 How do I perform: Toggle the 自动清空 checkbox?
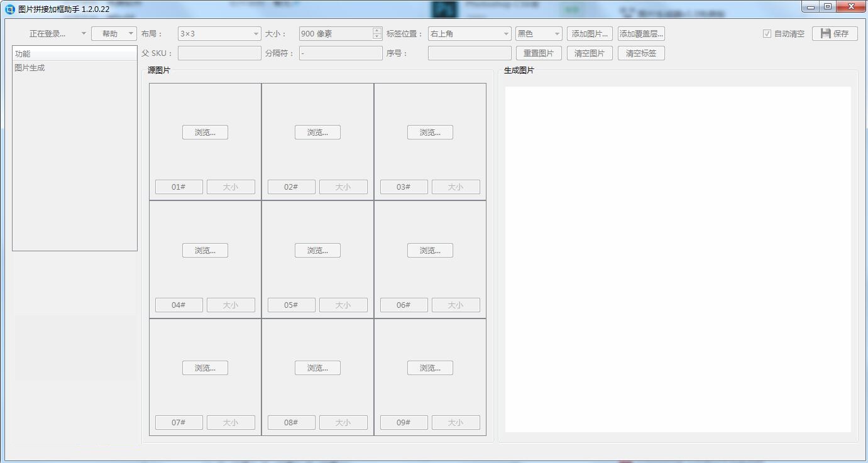pos(767,34)
